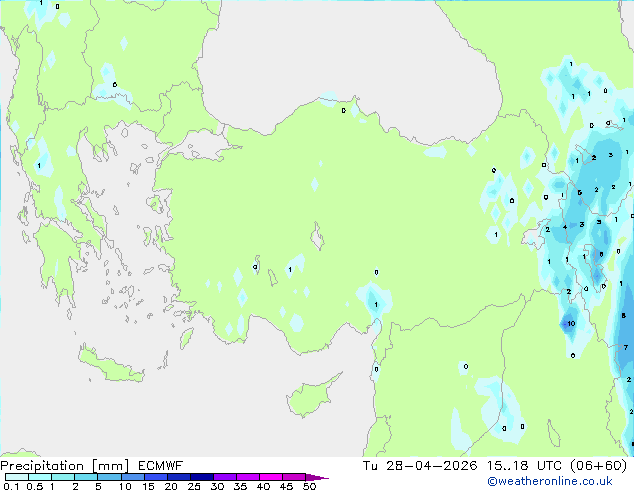Select the 5–10 mm legend swatch

[109, 477]
